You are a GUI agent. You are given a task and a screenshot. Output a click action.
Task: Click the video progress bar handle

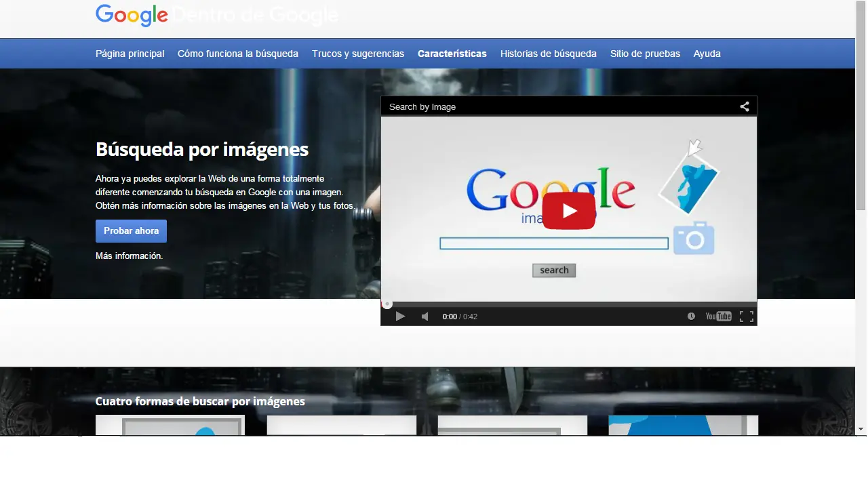(x=387, y=304)
